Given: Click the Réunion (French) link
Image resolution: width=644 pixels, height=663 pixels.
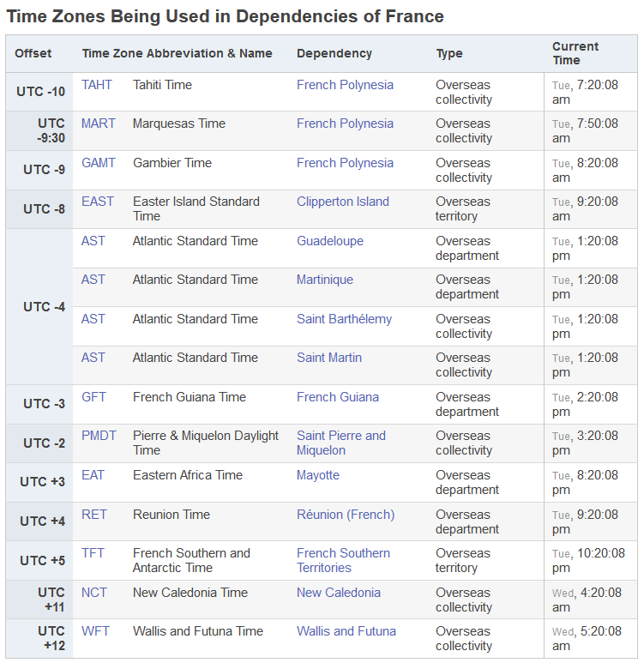Looking at the screenshot, I should 345,515.
